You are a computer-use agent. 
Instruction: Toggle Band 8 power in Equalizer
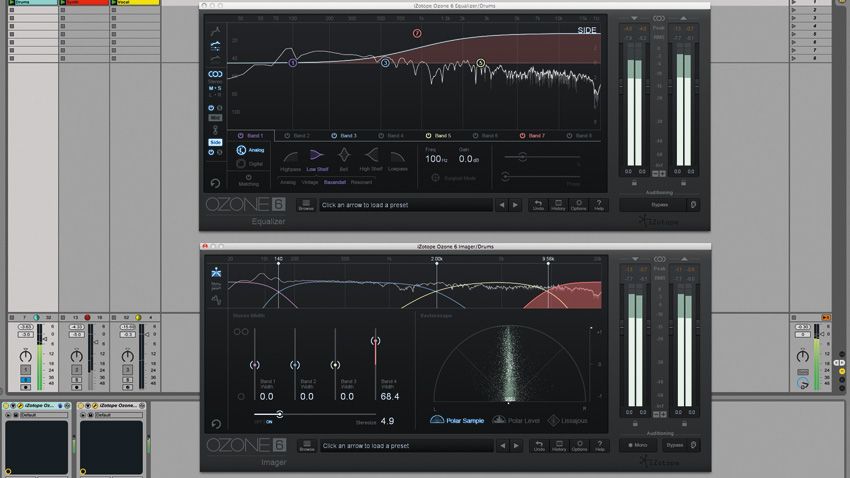click(x=569, y=135)
